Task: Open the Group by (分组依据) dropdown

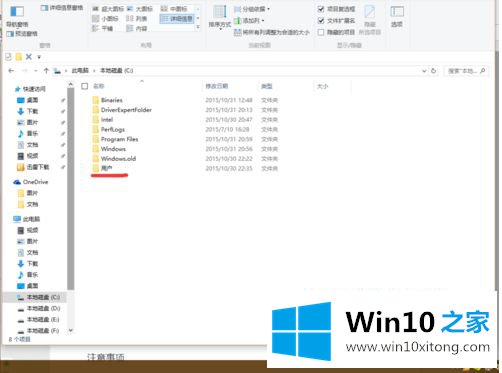Action: pyautogui.click(x=252, y=9)
